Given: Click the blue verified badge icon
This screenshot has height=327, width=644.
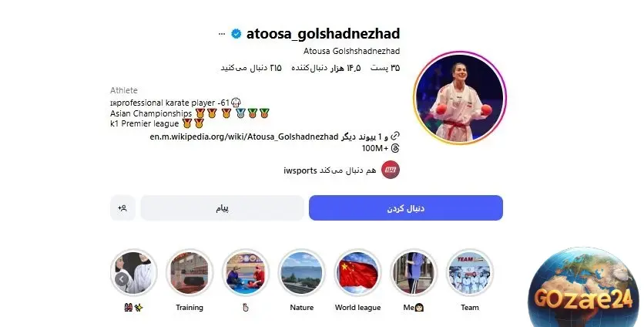Looking at the screenshot, I should [x=236, y=34].
